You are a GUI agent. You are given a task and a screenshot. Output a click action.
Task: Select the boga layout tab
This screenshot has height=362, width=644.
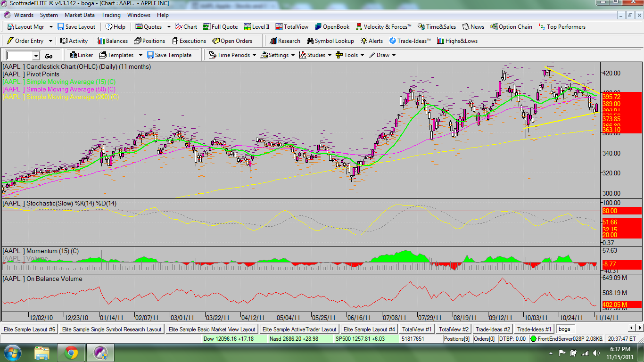point(565,329)
